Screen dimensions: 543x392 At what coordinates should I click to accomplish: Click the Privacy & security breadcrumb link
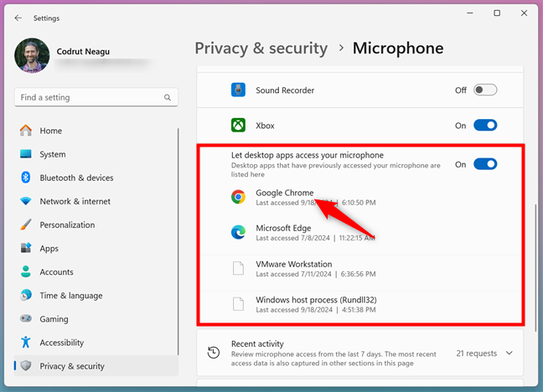pyautogui.click(x=259, y=48)
